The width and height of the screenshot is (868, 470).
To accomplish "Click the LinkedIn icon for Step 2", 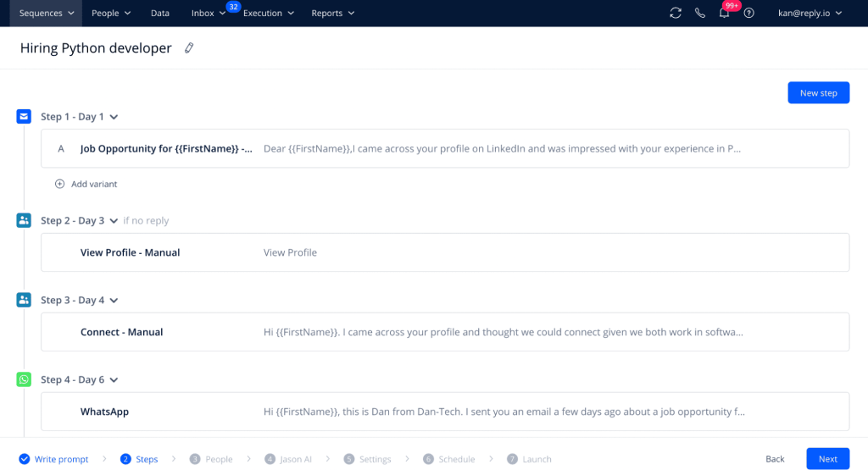I will coord(24,221).
